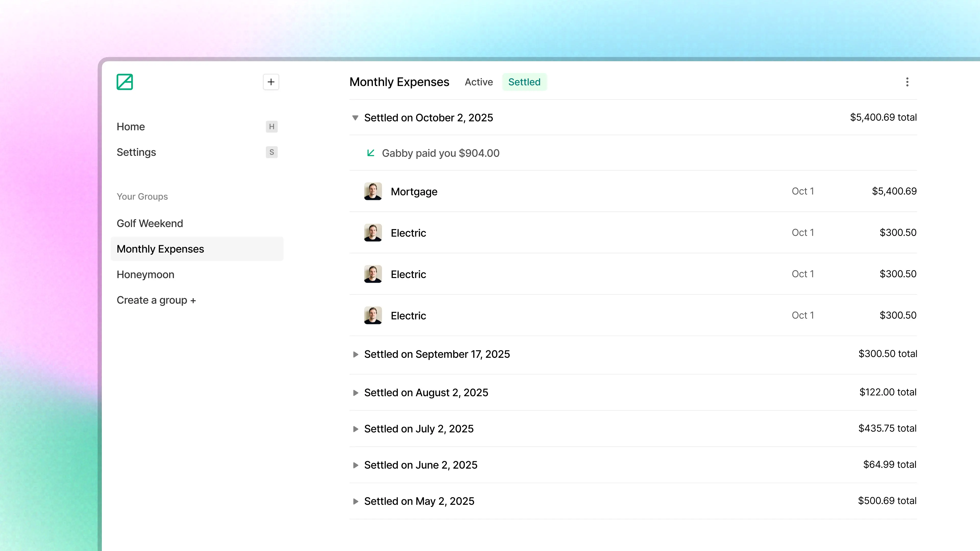Click Create a group link
The image size is (980, 551).
click(x=156, y=300)
